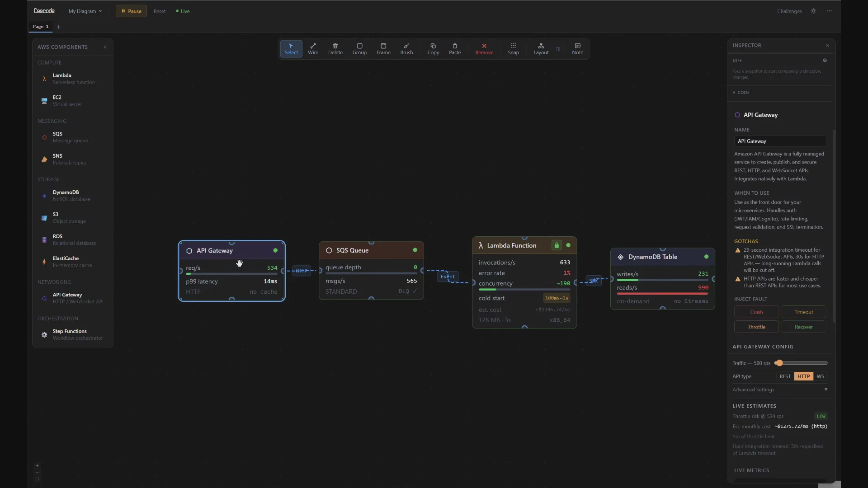Viewport: 868px width, 488px height.
Task: Open the My Diagram dropdown
Action: pyautogui.click(x=85, y=11)
